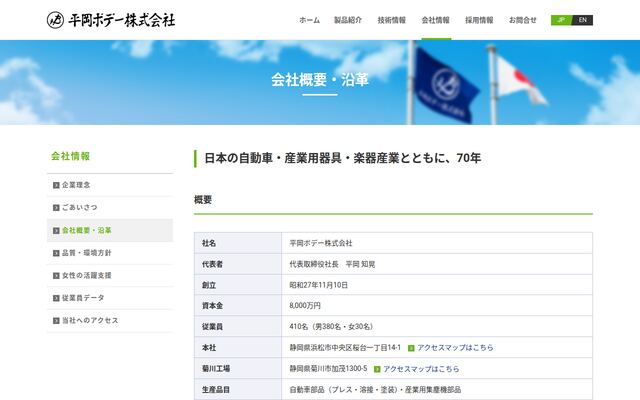Screen dimensions: 640x400
Task: Click the 自動車部品 production items text
Action: click(x=375, y=390)
